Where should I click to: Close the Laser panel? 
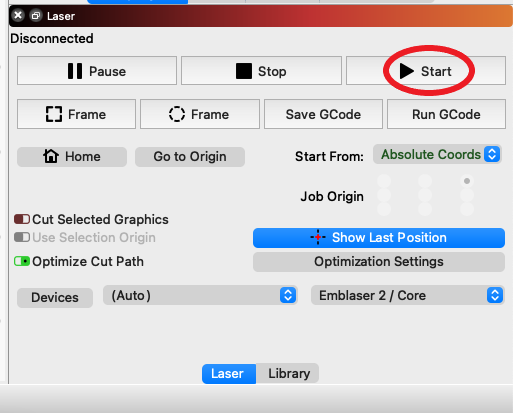coord(18,15)
